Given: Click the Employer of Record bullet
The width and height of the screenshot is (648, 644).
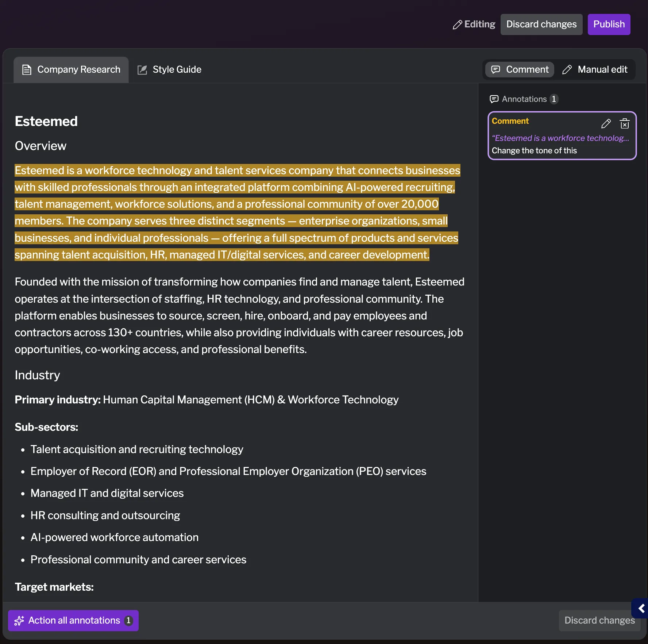Looking at the screenshot, I should pyautogui.click(x=228, y=471).
